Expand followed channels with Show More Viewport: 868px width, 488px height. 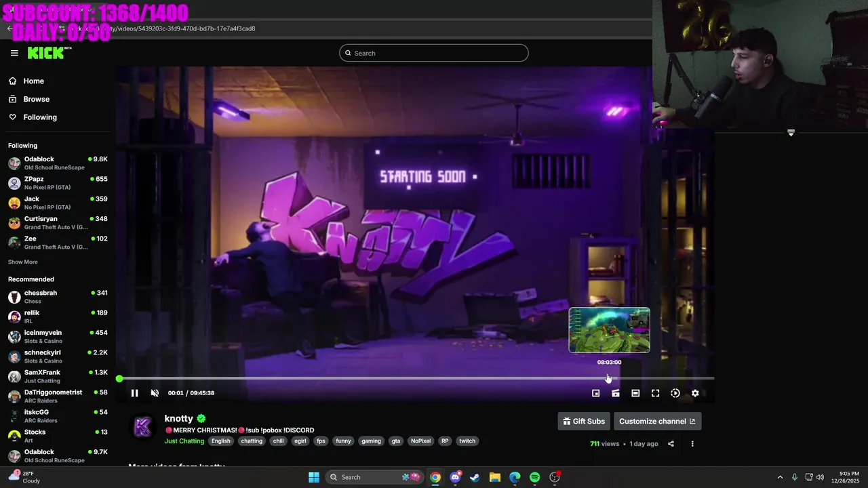pyautogui.click(x=23, y=262)
